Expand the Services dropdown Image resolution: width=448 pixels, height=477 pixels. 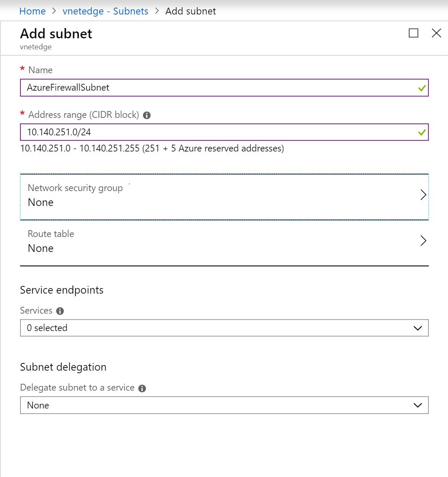pyautogui.click(x=224, y=328)
